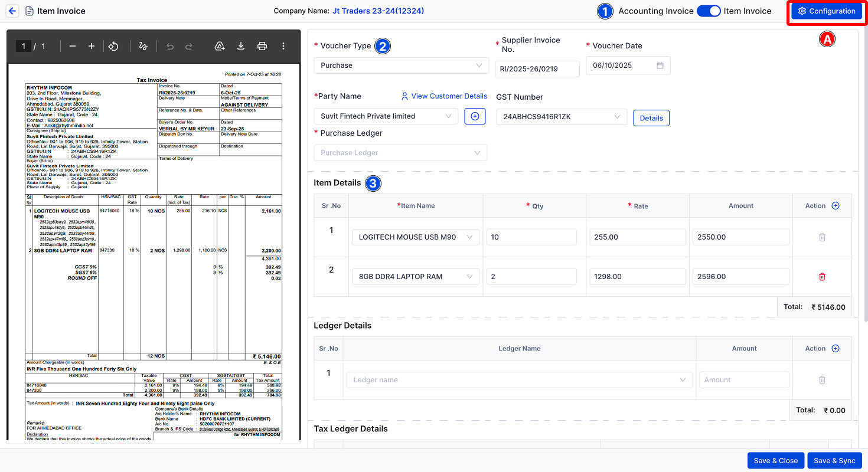The width and height of the screenshot is (868, 472).
Task: Open GST Details button
Action: (651, 118)
